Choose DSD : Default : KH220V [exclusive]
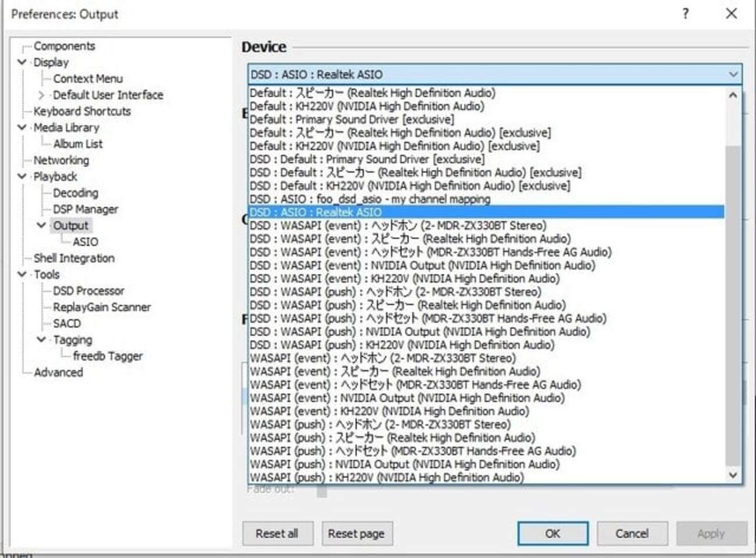This screenshot has width=756, height=558. coord(486,186)
